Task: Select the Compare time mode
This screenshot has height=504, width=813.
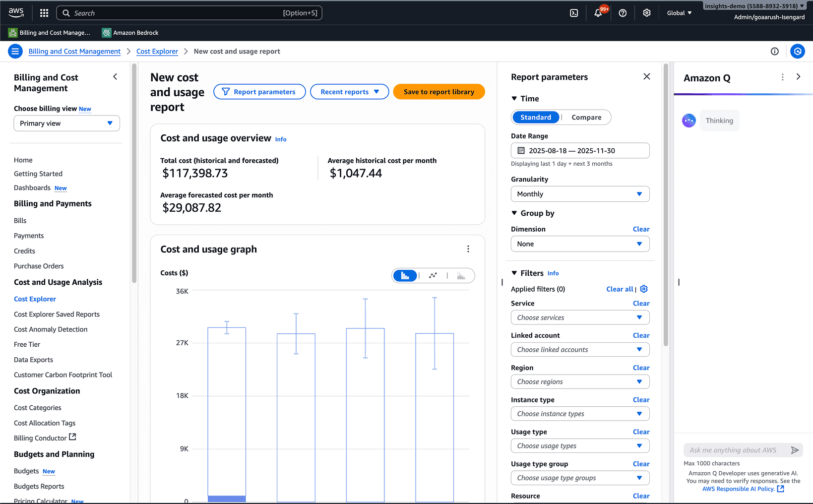Action: click(x=586, y=117)
